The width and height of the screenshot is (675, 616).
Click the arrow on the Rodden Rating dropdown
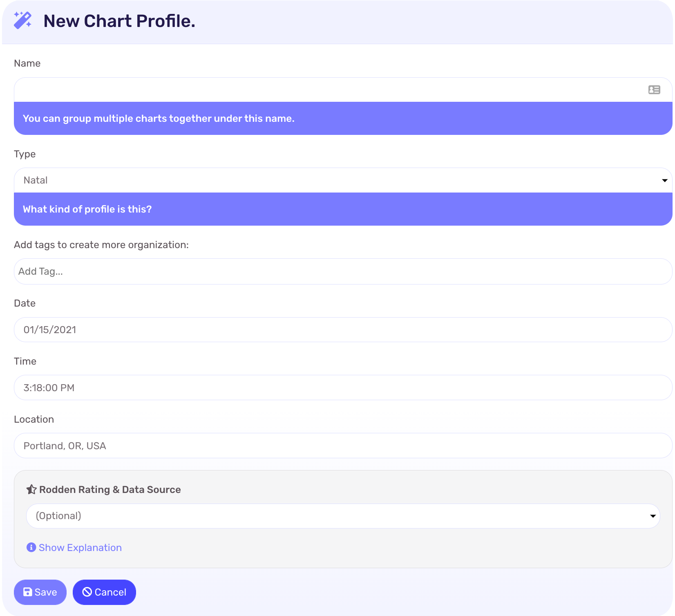(x=653, y=515)
